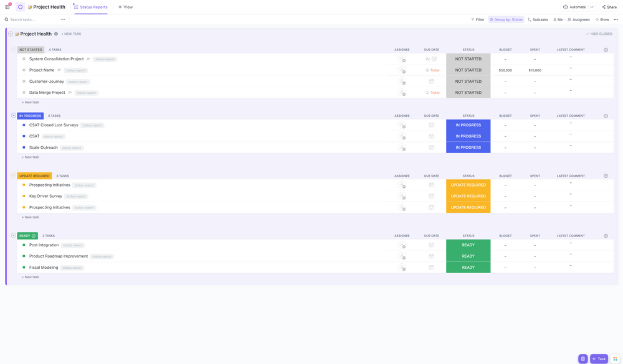623x364 pixels.
Task: Add a new View tab
Action: tap(125, 7)
